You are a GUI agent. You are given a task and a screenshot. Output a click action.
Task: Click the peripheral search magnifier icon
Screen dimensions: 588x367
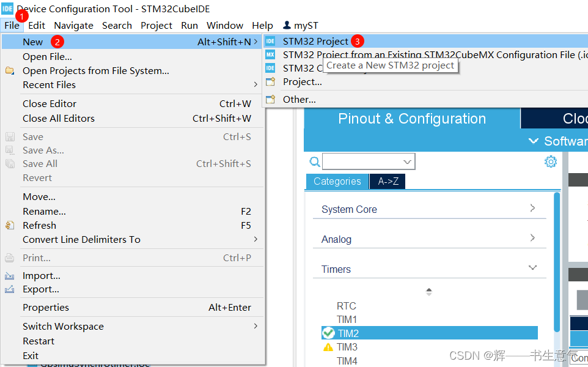tap(315, 161)
